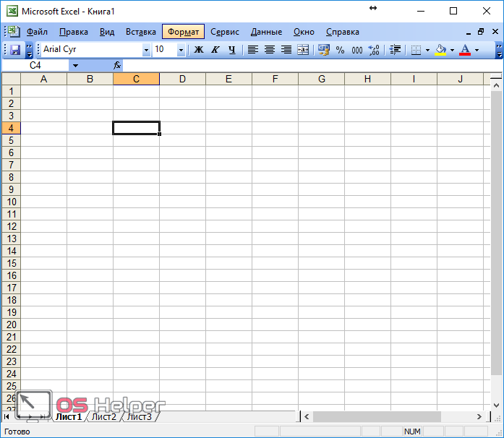This screenshot has width=504, height=438.
Task: Open the Справка menu
Action: tap(342, 32)
